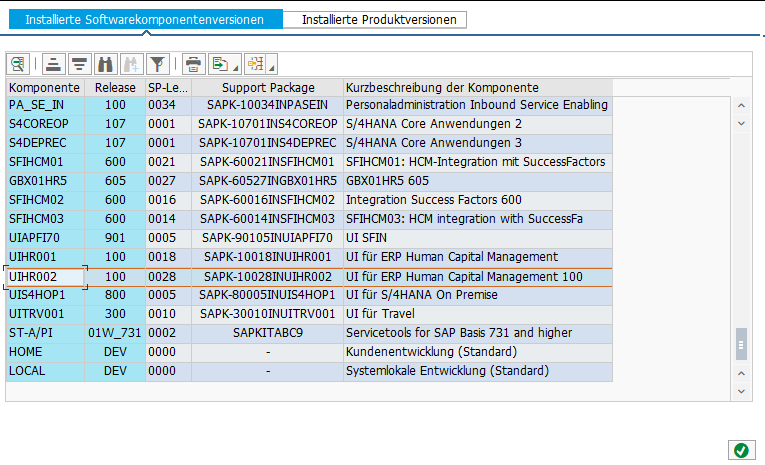The image size is (765, 465).
Task: Click description 'Personaladministration Inbound Service Enabling'
Action: [477, 105]
